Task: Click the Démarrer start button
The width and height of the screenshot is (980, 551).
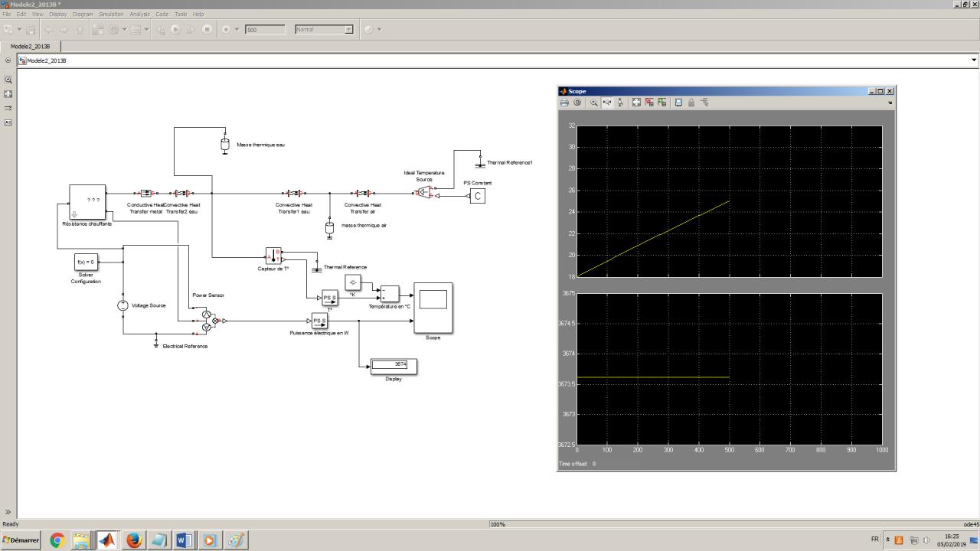Action: 21,540
